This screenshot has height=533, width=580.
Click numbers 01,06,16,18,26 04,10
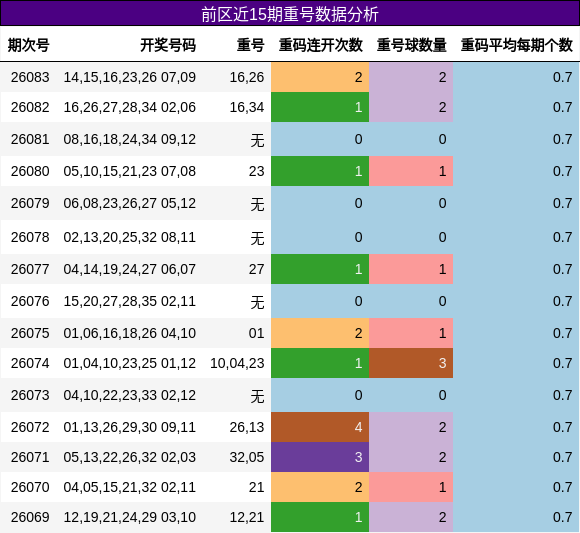(x=129, y=333)
